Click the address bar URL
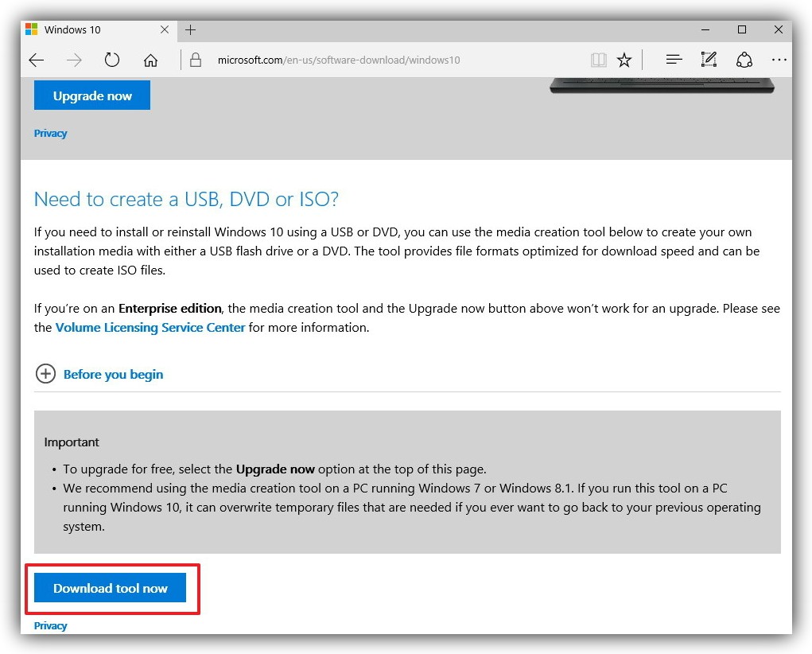Image resolution: width=812 pixels, height=654 pixels. (x=339, y=60)
